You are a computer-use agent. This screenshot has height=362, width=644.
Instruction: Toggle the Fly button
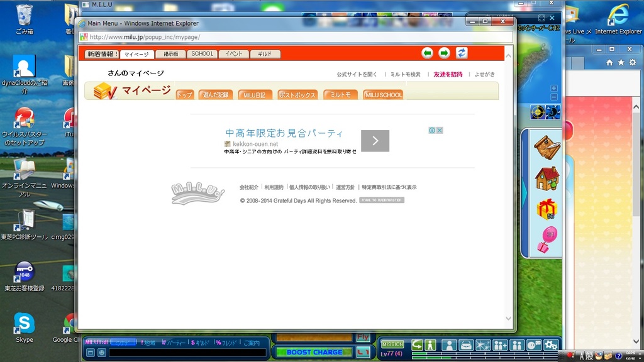[363, 337]
